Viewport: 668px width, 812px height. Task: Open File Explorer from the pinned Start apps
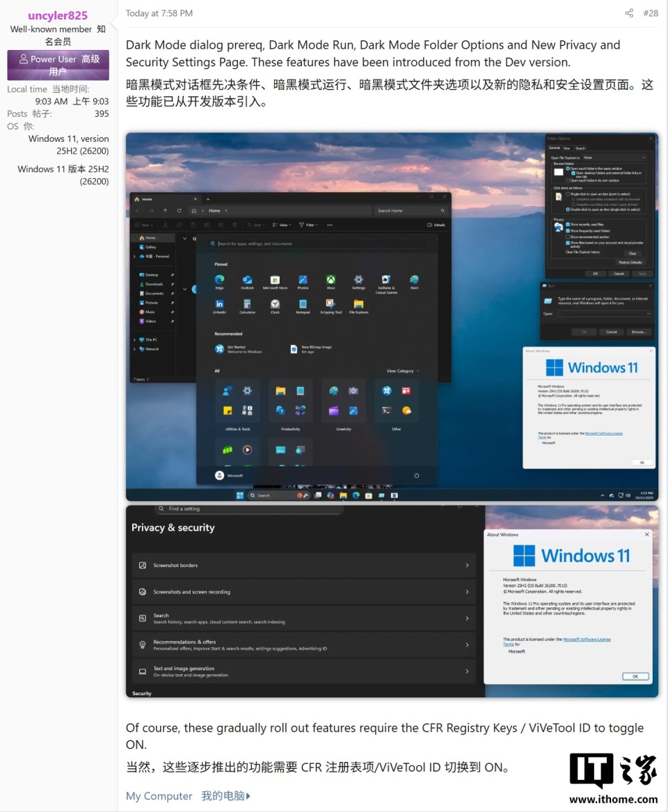point(358,304)
